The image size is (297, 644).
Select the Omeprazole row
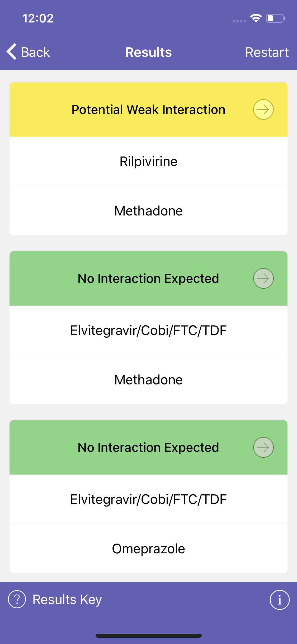click(x=148, y=549)
